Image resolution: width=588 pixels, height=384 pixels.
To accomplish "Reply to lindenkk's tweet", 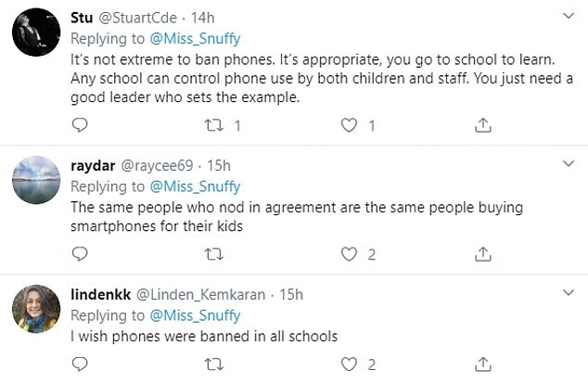I will click(80, 364).
